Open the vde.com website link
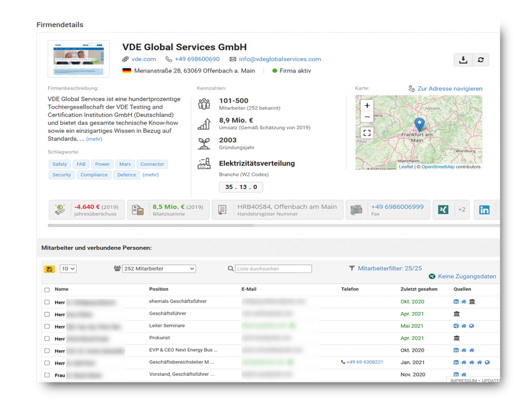The height and width of the screenshot is (399, 532). pyautogui.click(x=143, y=59)
